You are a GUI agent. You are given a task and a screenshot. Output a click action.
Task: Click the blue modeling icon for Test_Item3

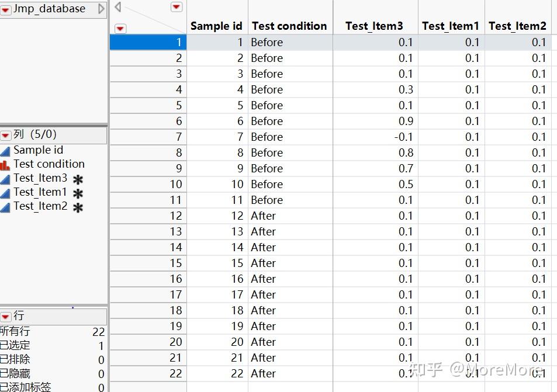5,178
